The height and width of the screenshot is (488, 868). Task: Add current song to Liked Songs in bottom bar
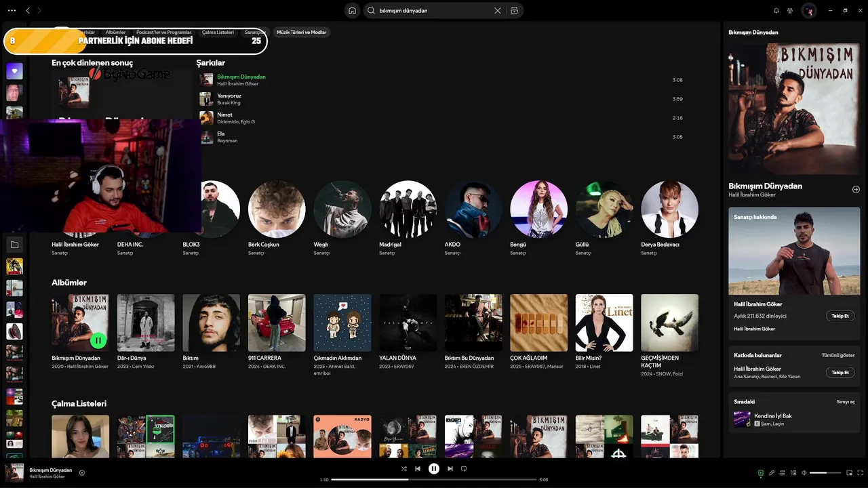point(82,472)
